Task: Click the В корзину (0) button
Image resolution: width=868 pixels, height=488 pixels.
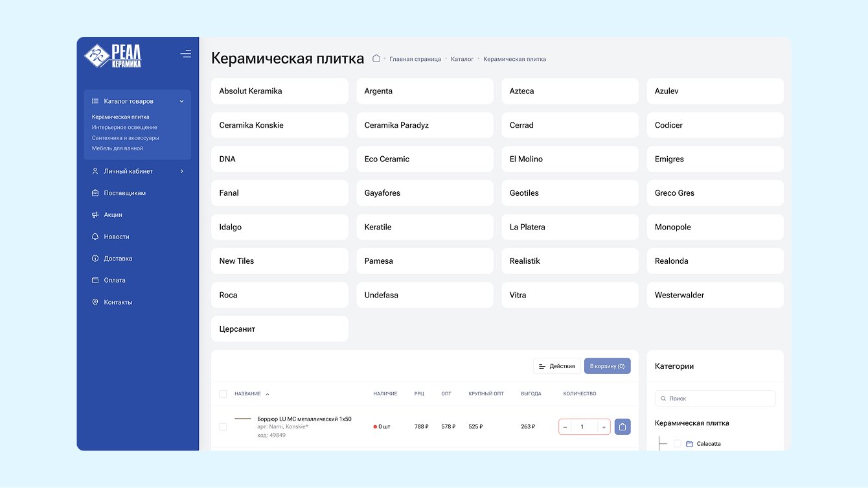Action: coord(607,366)
